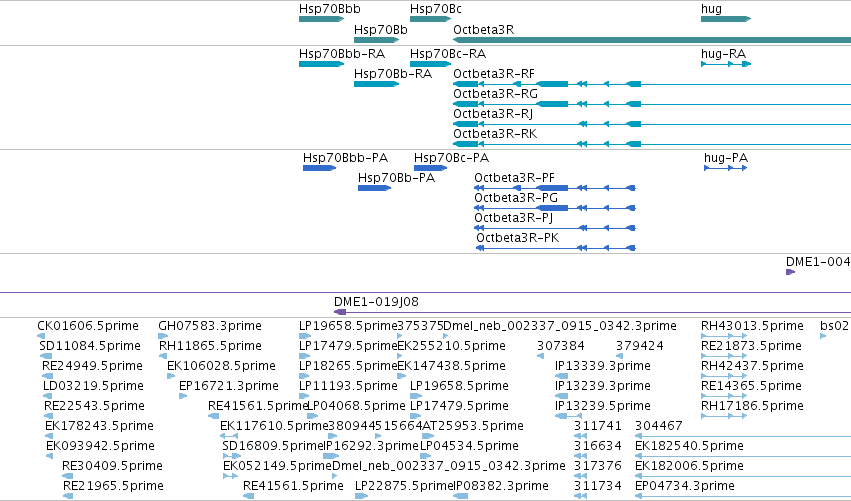
Task: Select the Octbeta3R-PF protein label
Action: pyautogui.click(x=515, y=178)
